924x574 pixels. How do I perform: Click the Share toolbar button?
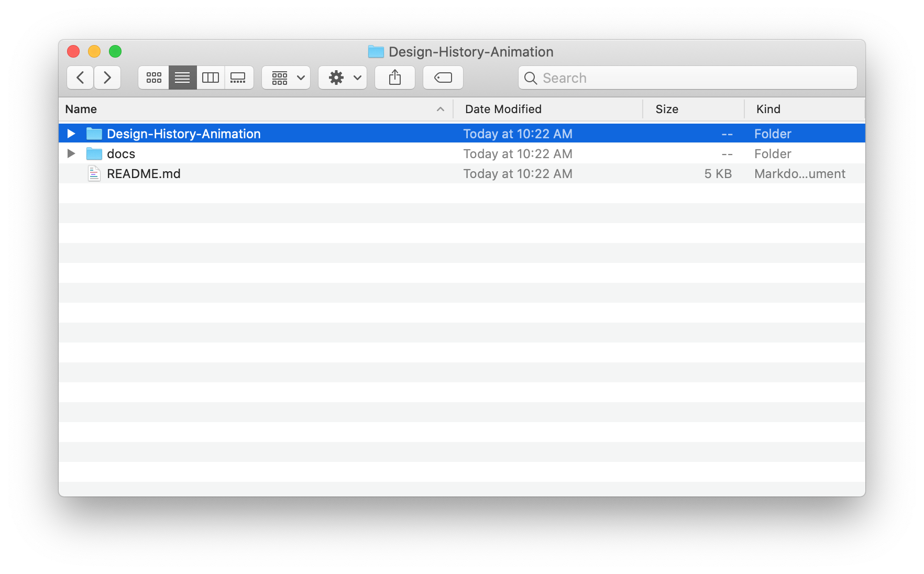pyautogui.click(x=395, y=78)
